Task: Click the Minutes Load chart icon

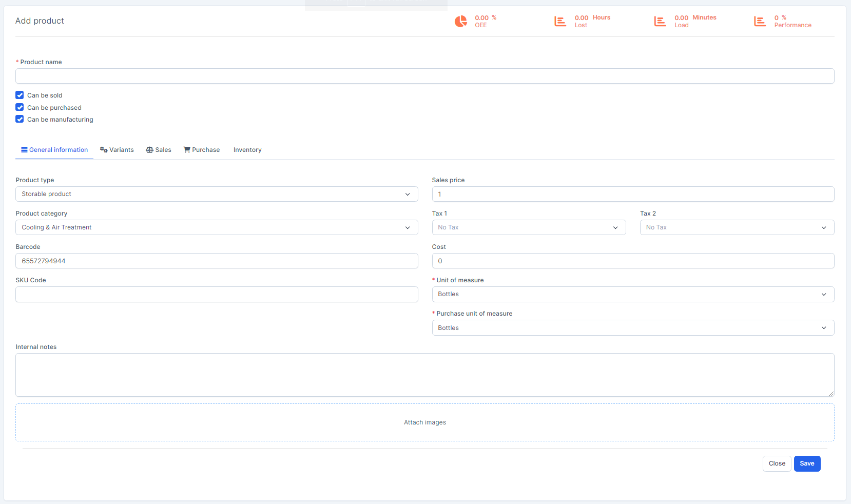Action: pos(660,21)
